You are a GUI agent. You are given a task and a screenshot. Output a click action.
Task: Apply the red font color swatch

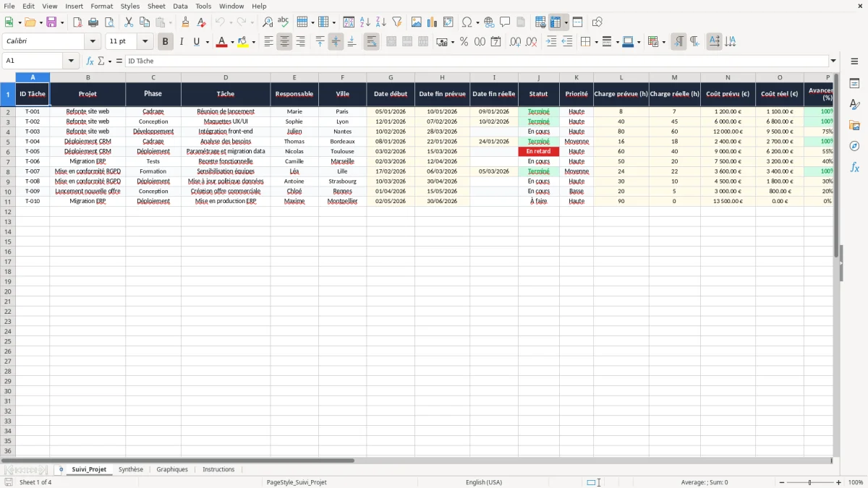[x=221, y=42]
